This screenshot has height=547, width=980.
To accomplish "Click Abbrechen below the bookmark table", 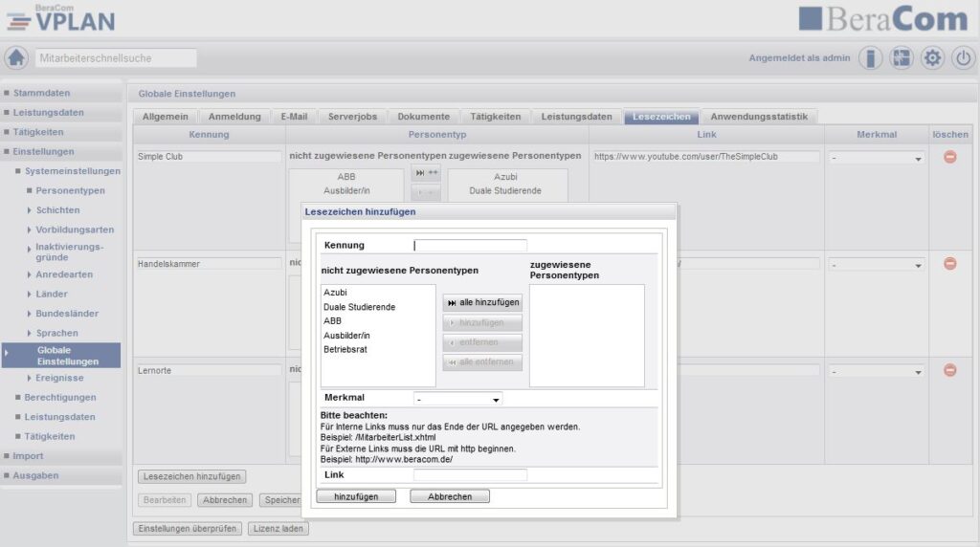I will click(x=225, y=500).
